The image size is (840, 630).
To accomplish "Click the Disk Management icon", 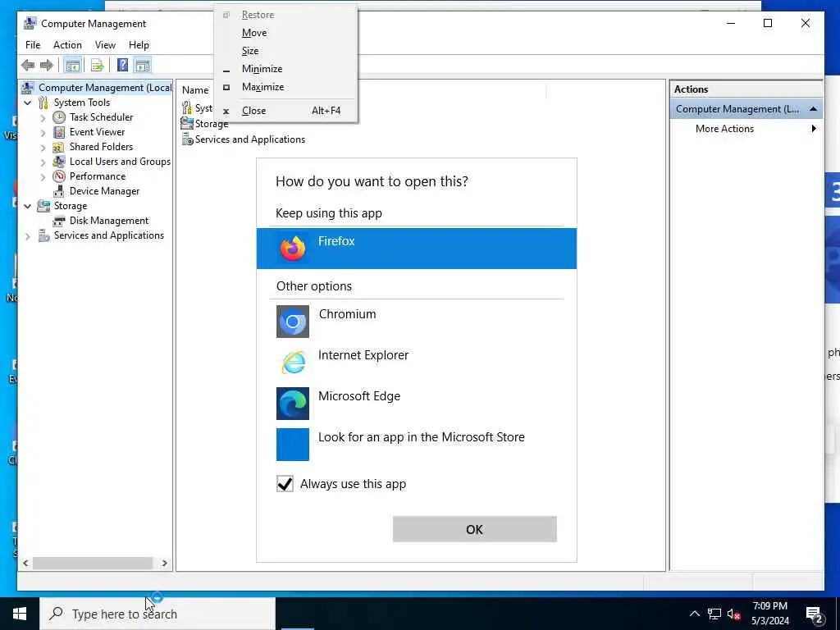I will click(x=59, y=221).
